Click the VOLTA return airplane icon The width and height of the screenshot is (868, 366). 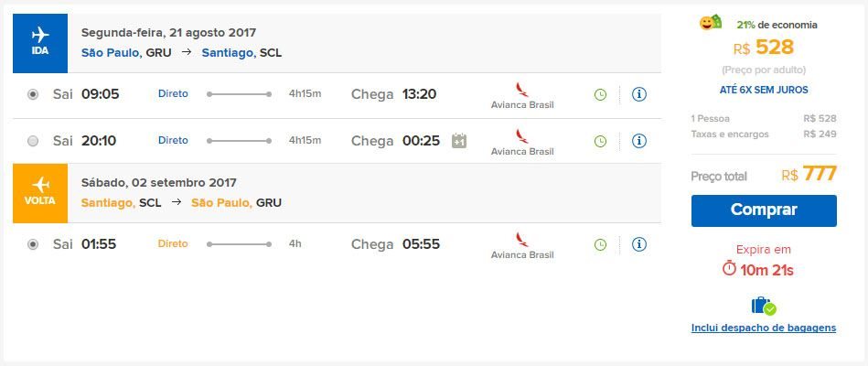[x=40, y=185]
